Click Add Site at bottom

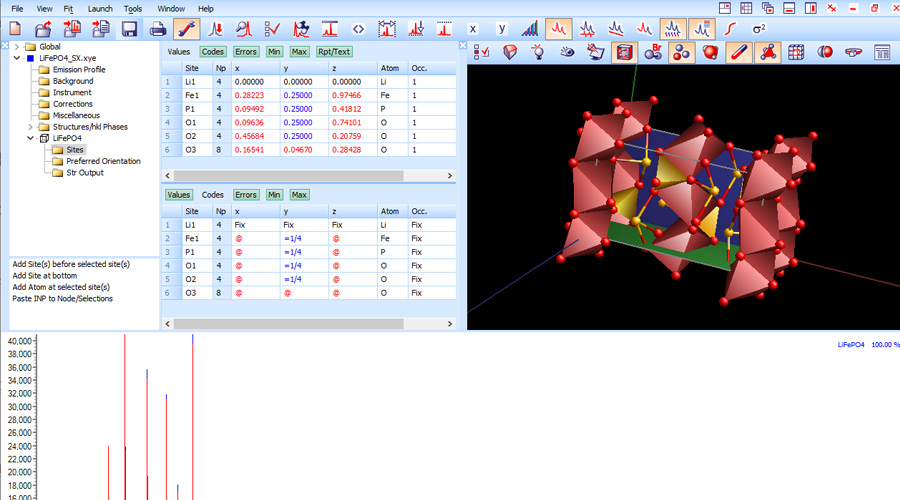[44, 275]
